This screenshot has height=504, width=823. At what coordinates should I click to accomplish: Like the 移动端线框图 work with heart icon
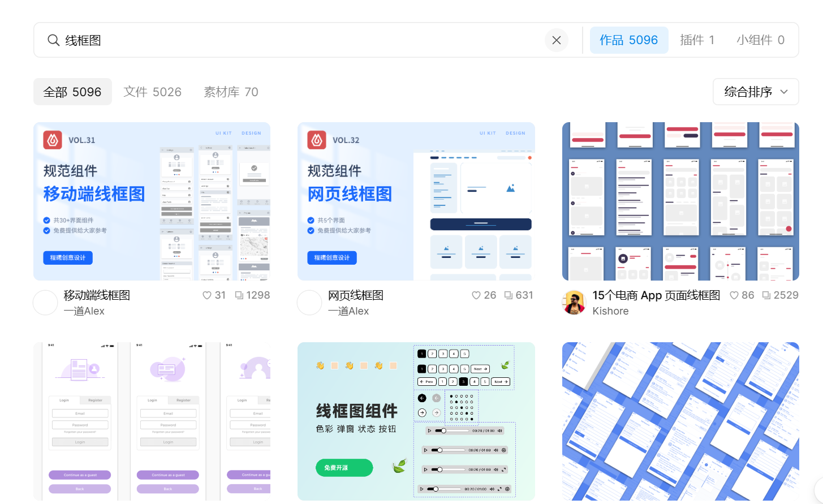[x=207, y=295]
